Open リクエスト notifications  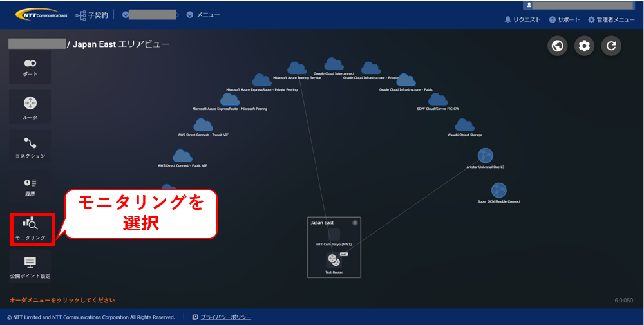522,20
